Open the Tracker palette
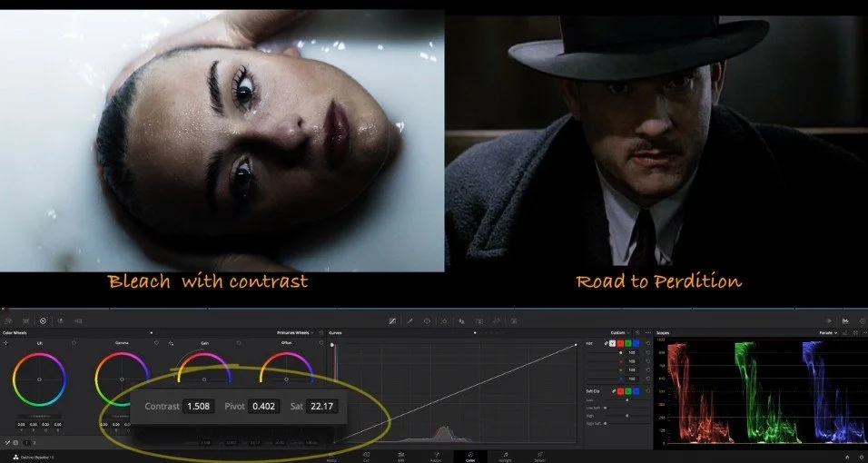The image size is (868, 463). click(444, 320)
